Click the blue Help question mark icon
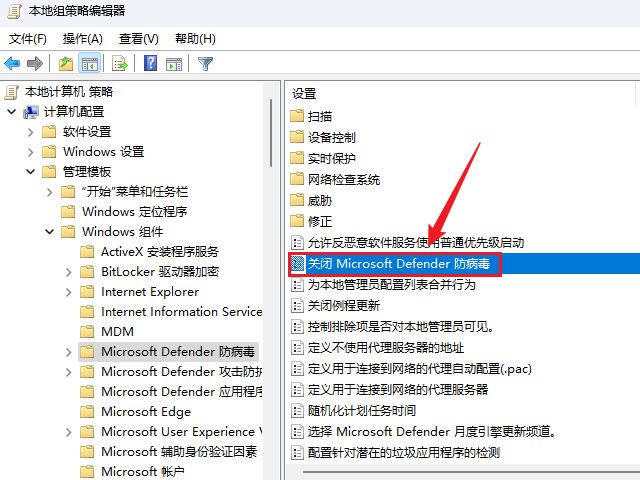 (x=150, y=63)
